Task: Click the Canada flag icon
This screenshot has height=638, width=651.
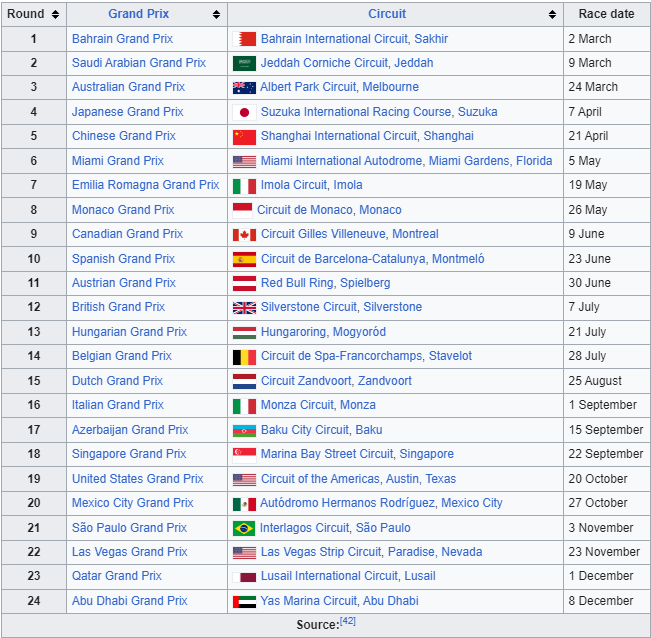Action: pos(244,235)
